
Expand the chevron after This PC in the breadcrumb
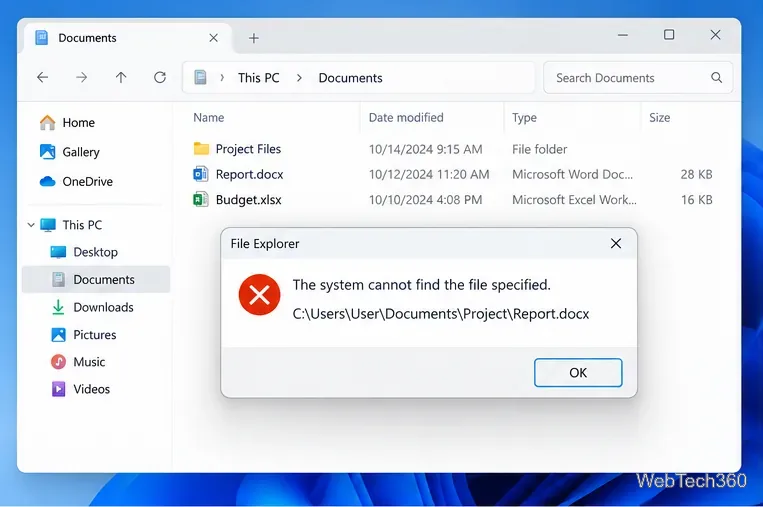tap(299, 78)
